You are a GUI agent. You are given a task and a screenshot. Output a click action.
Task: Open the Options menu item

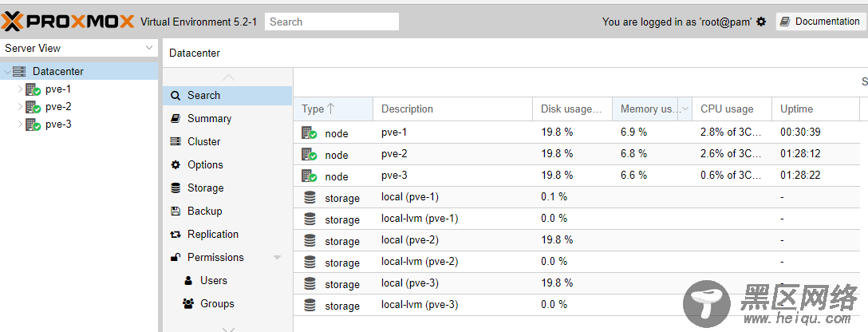coord(227,165)
